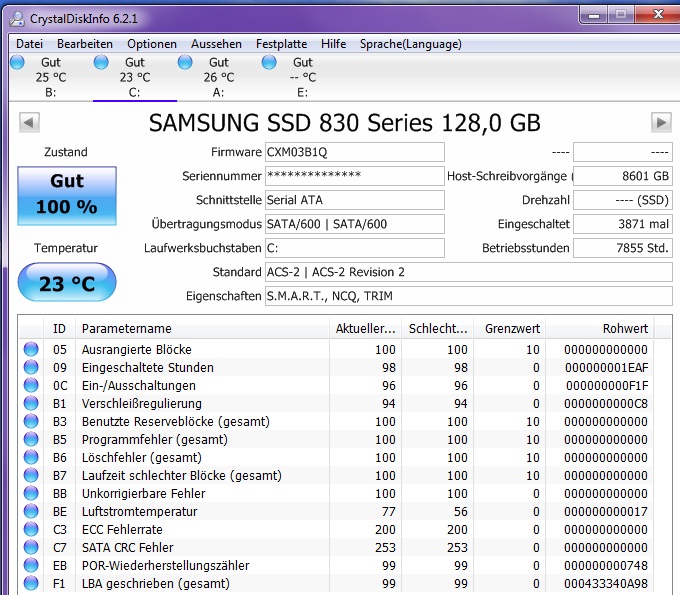Click the Parametername column header
Image resolution: width=680 pixels, height=595 pixels.
pyautogui.click(x=202, y=329)
